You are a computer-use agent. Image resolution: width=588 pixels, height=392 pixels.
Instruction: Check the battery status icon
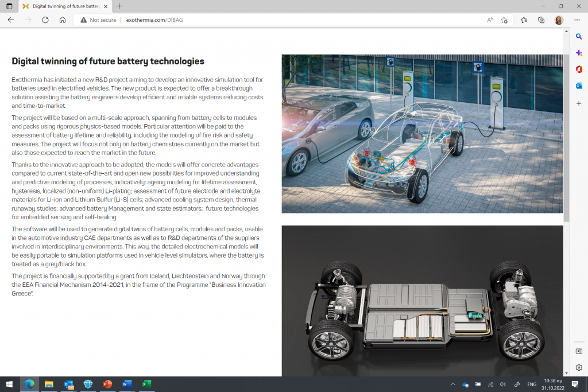click(x=478, y=384)
